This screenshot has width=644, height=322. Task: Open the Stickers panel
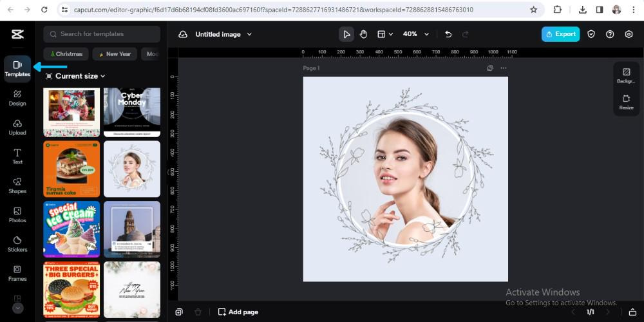[17, 244]
